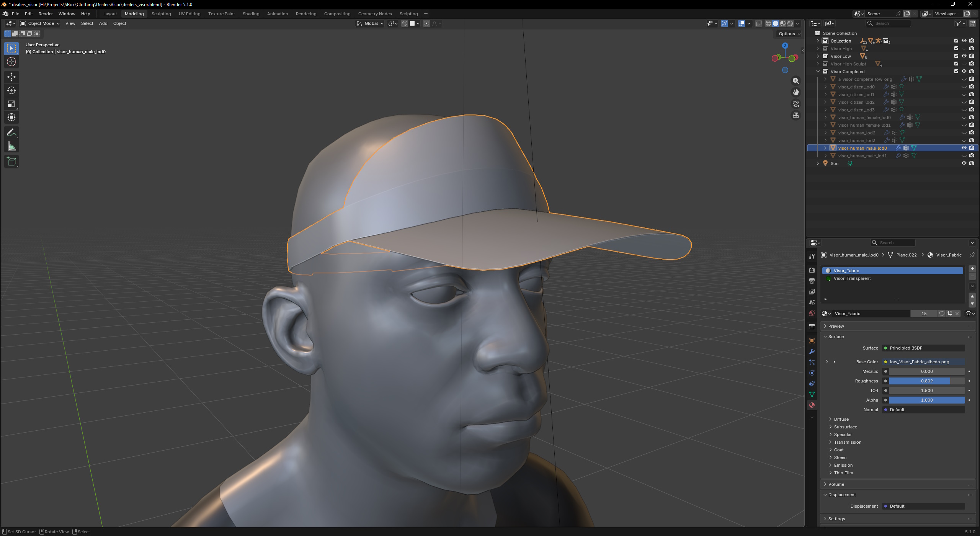The image size is (980, 536).
Task: Click the viewport Options button
Action: click(x=789, y=34)
